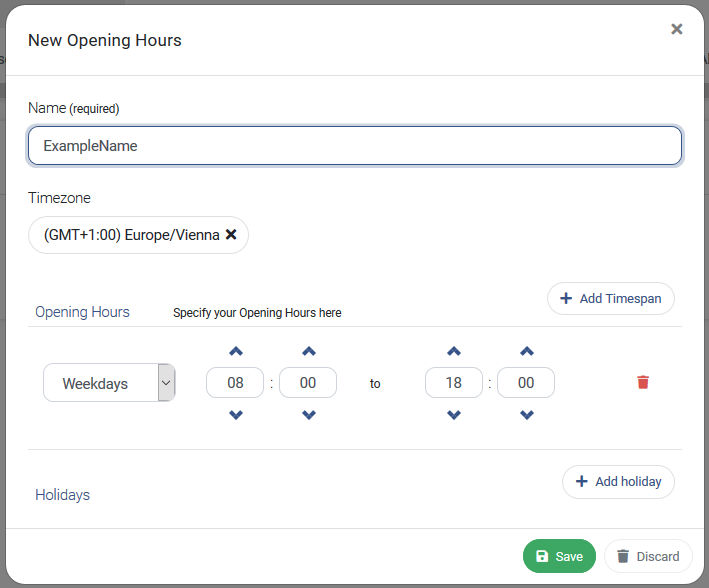Click the start hour field showing 08

tap(235, 383)
